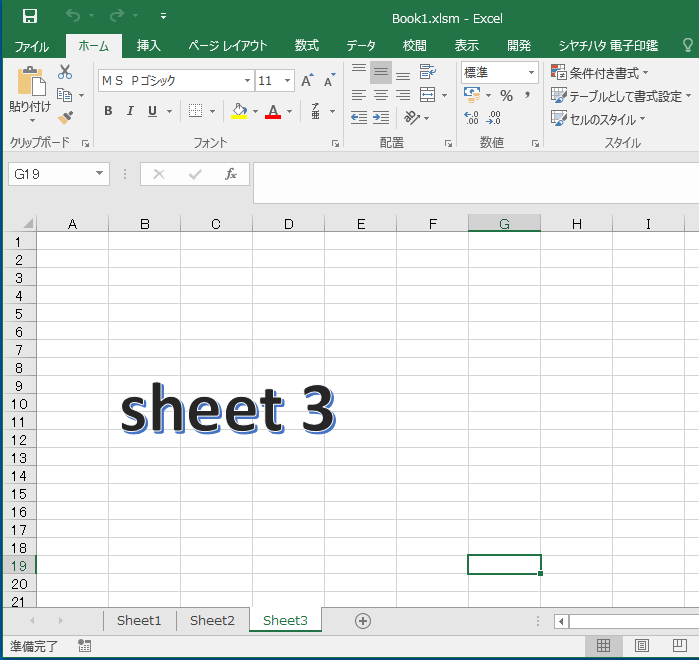The width and height of the screenshot is (699, 660).
Task: Expand the font size dropdown
Action: coord(288,81)
